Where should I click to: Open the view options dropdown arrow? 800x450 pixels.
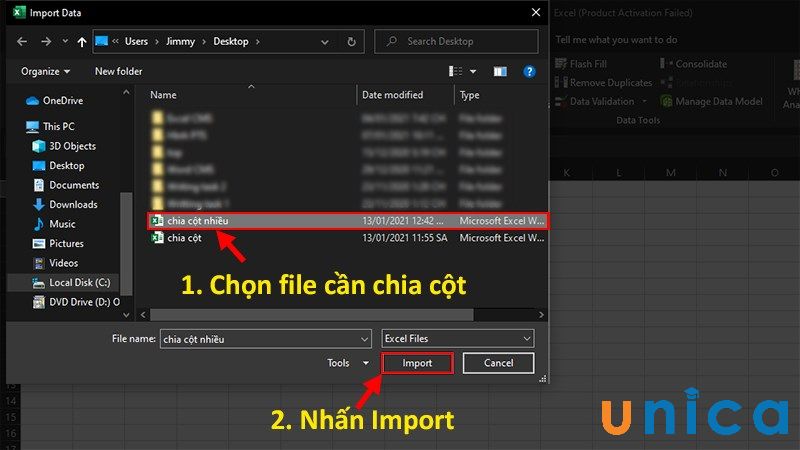pyautogui.click(x=473, y=71)
